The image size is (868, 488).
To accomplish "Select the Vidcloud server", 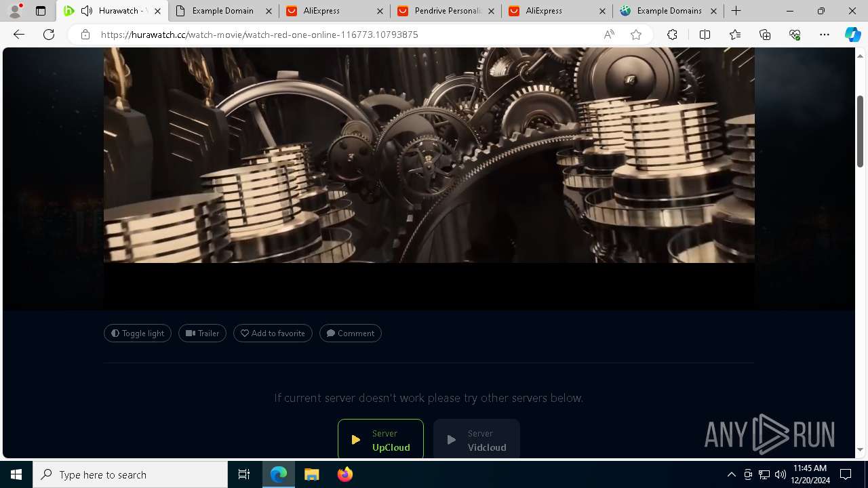I will (x=477, y=439).
